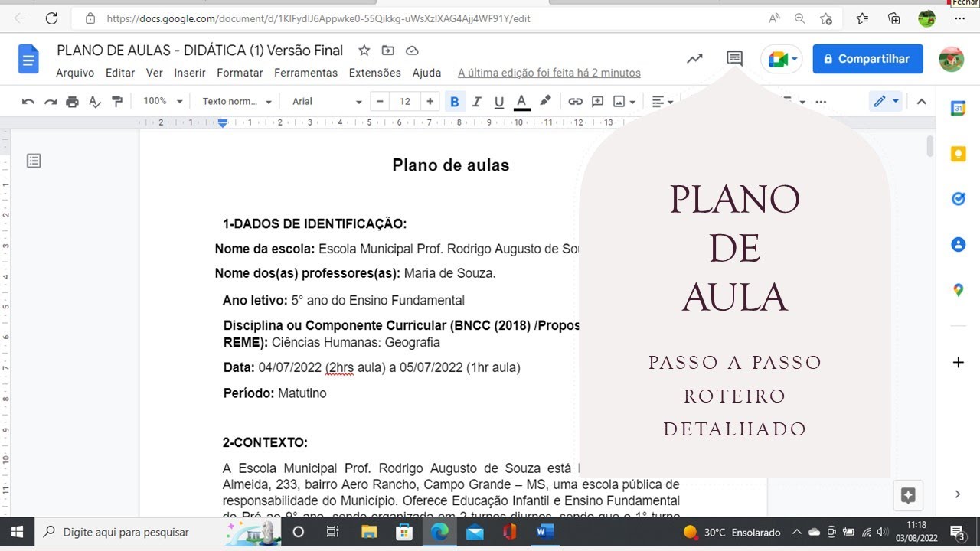Add this page to favorites star icon
This screenshot has width=980, height=551.
826,18
